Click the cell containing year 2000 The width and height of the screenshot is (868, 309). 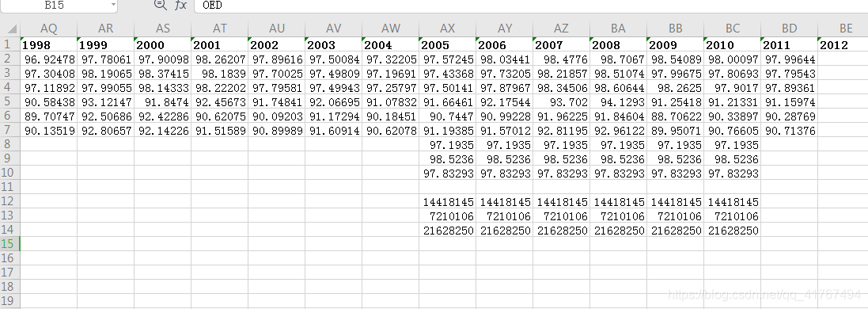click(163, 44)
